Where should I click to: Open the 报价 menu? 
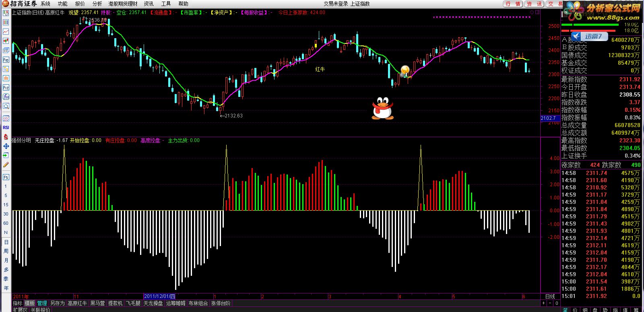(x=80, y=4)
